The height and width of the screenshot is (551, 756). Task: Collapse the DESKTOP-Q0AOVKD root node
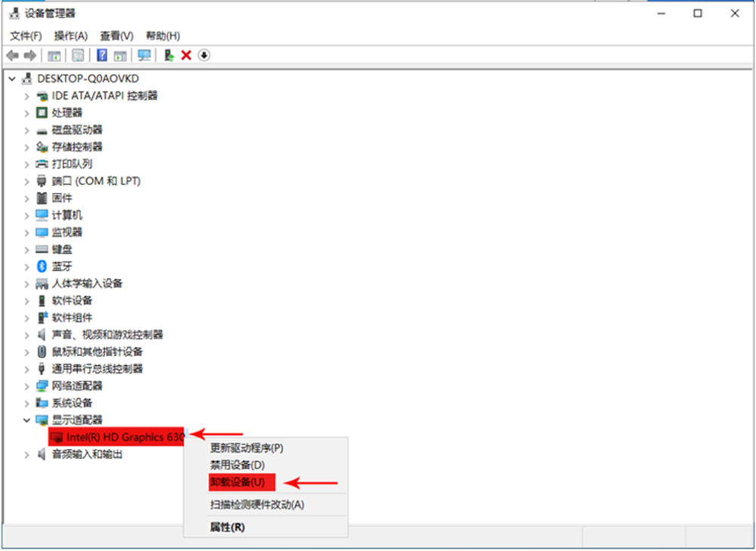coord(13,79)
